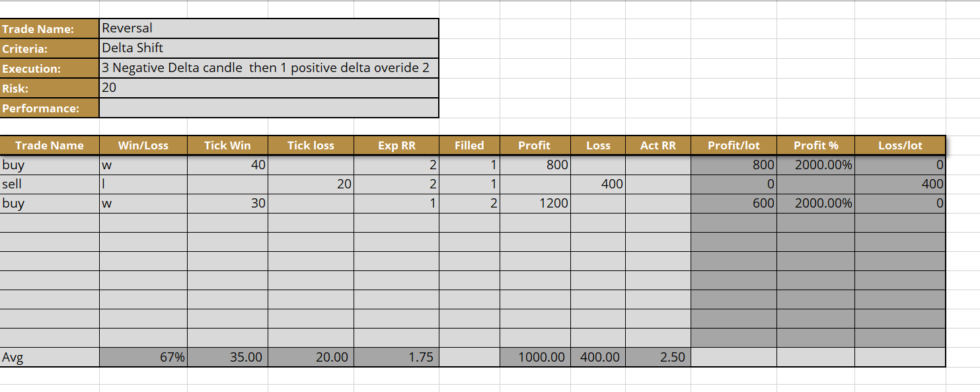This screenshot has height=392, width=980.
Task: Select the Reversal trade name value cell
Action: pos(268,28)
